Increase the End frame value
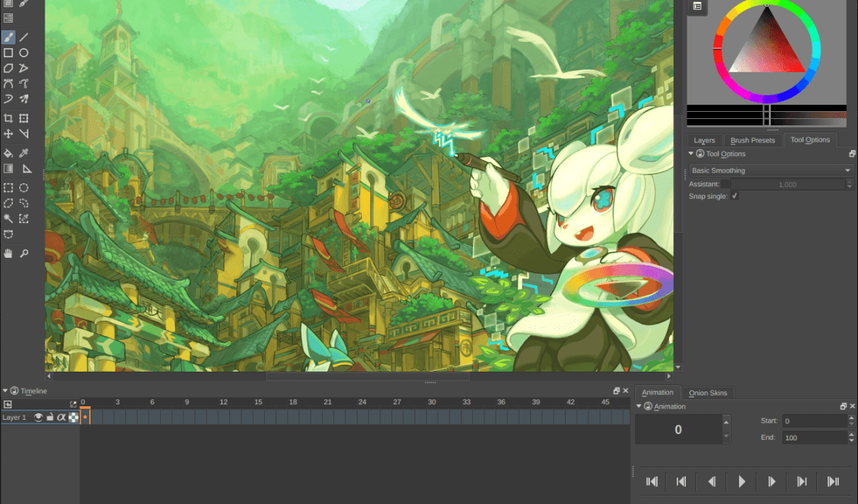Image resolution: width=858 pixels, height=504 pixels. 851,435
